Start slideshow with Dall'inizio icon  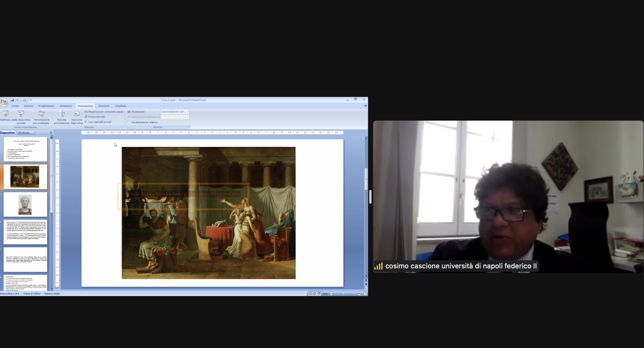5,114
